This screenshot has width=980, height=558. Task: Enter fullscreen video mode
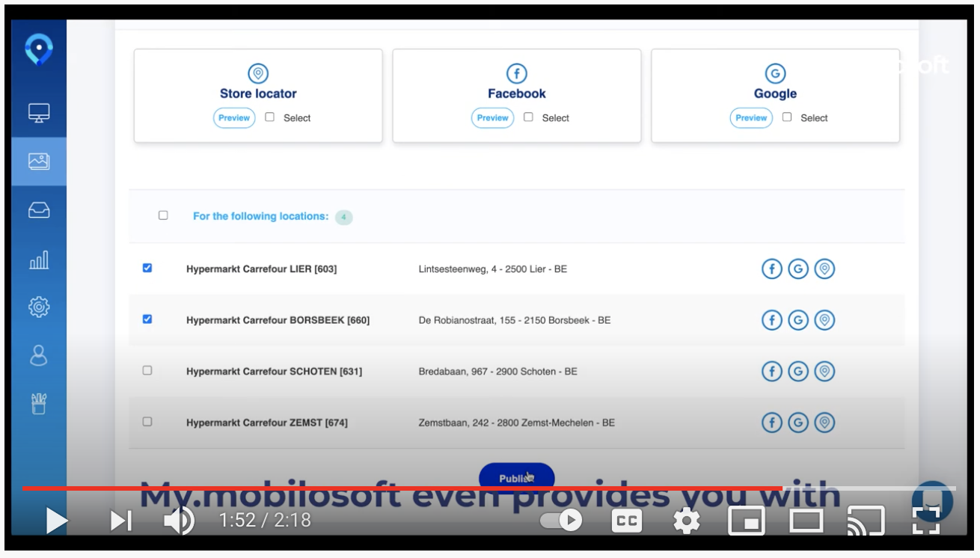click(x=926, y=521)
